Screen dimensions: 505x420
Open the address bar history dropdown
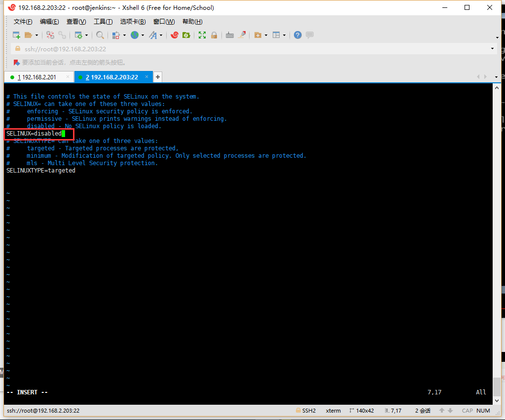point(493,49)
